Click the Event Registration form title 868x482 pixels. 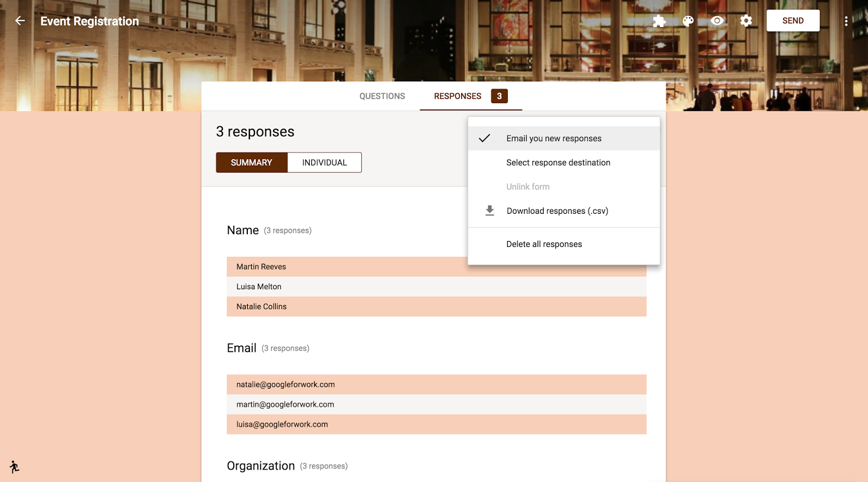coord(90,21)
